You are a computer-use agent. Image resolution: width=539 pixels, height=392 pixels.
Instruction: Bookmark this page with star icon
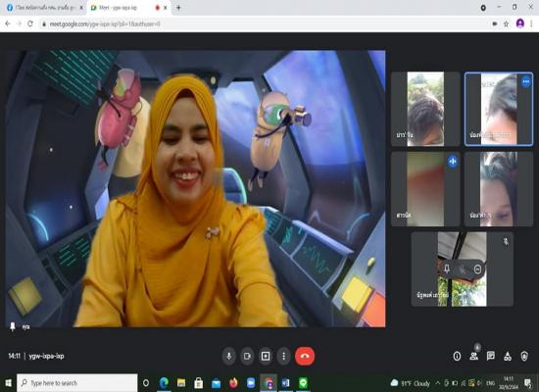(506, 24)
